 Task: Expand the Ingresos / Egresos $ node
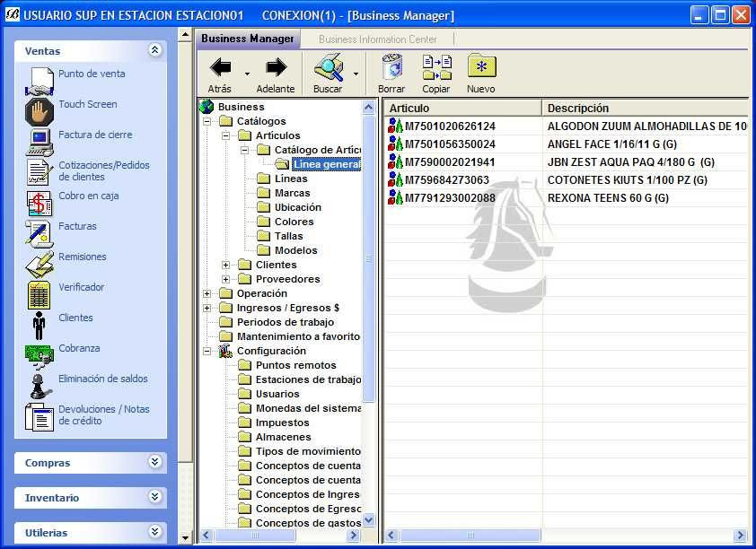point(207,309)
